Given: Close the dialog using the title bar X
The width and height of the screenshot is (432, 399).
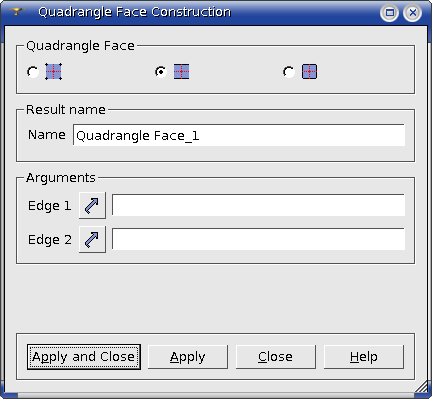Looking at the screenshot, I should 413,13.
